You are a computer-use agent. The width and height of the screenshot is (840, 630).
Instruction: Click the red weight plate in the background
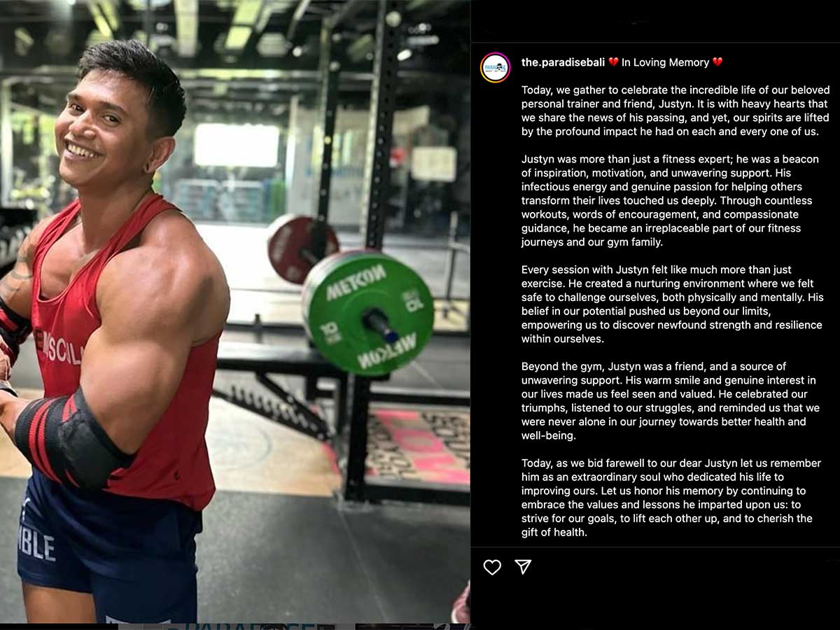(301, 248)
